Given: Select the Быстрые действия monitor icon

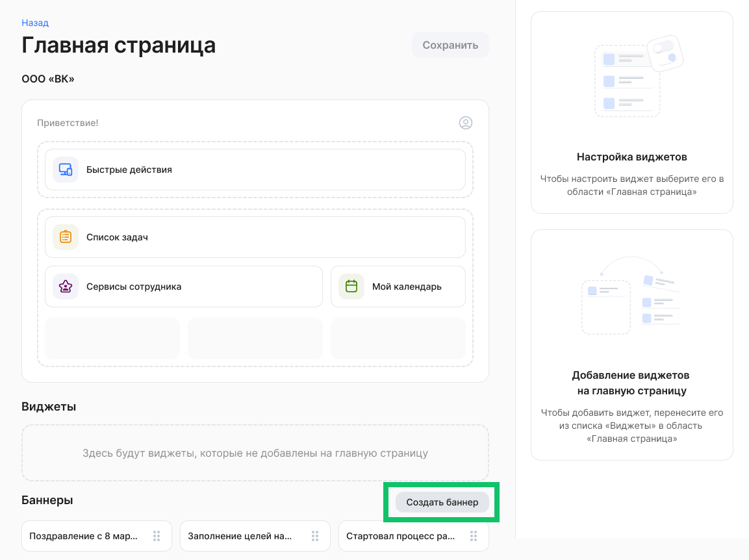Looking at the screenshot, I should click(65, 169).
